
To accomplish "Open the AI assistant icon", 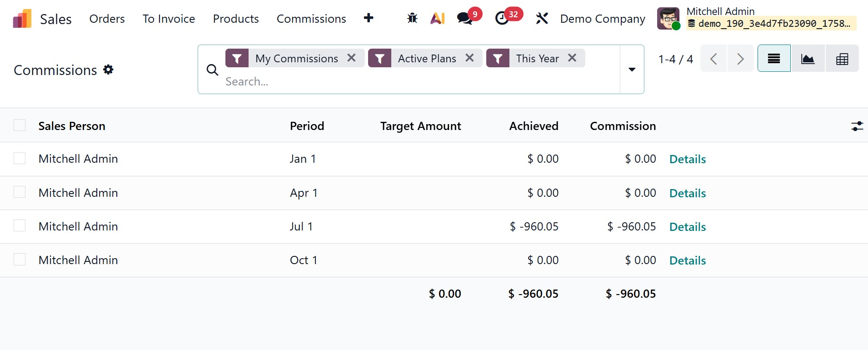I will [437, 18].
